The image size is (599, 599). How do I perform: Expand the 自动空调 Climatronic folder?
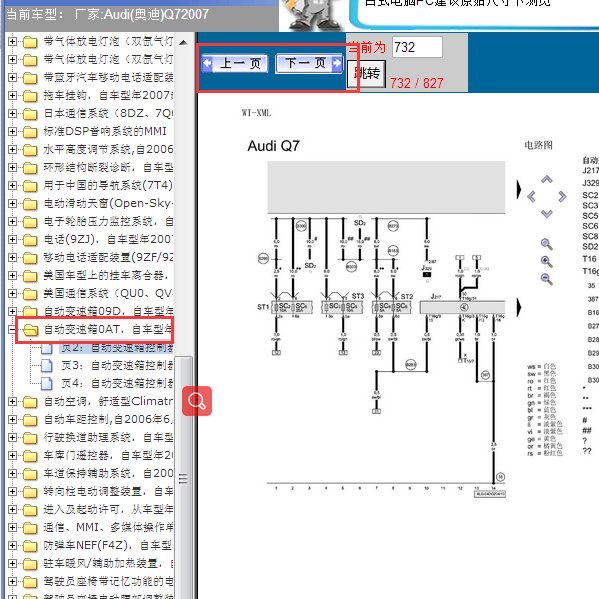pos(12,401)
